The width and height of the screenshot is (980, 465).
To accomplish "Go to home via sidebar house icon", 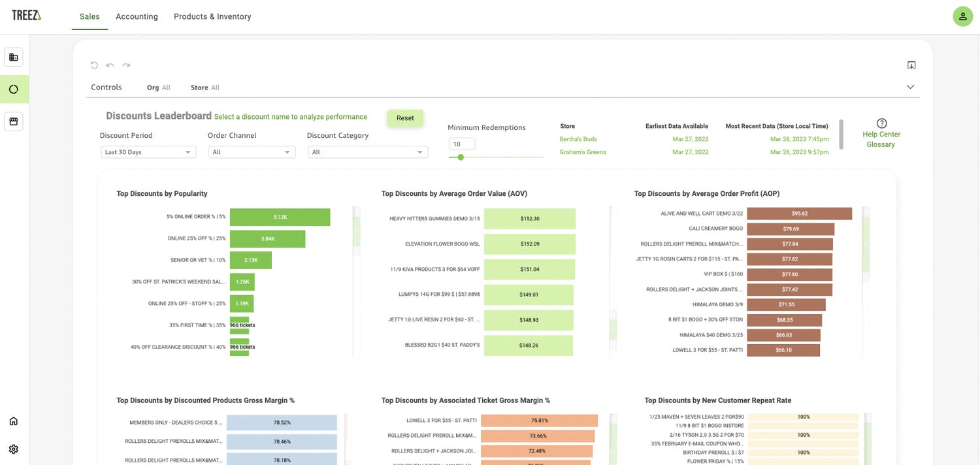I will tap(14, 421).
